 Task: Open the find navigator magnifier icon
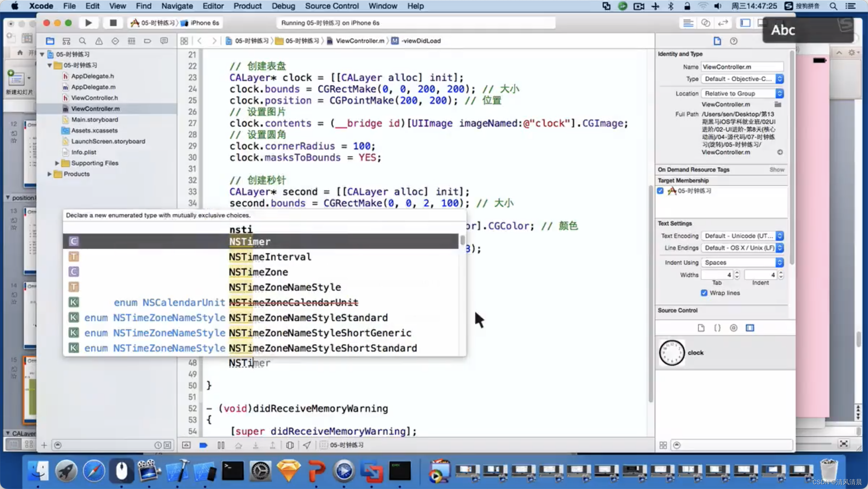pyautogui.click(x=82, y=41)
